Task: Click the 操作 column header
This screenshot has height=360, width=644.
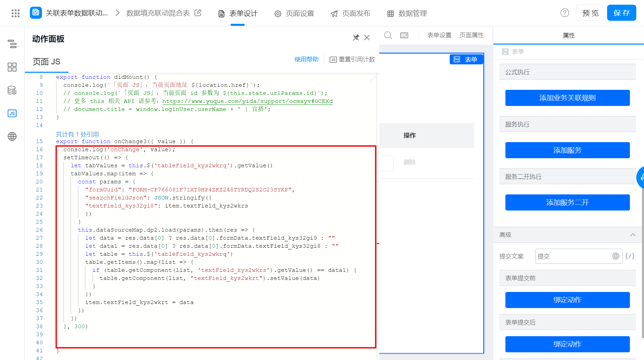Action: 409,135
